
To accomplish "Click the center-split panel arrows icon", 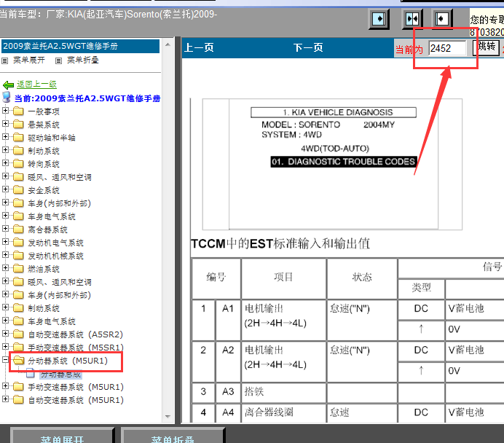I will point(412,19).
